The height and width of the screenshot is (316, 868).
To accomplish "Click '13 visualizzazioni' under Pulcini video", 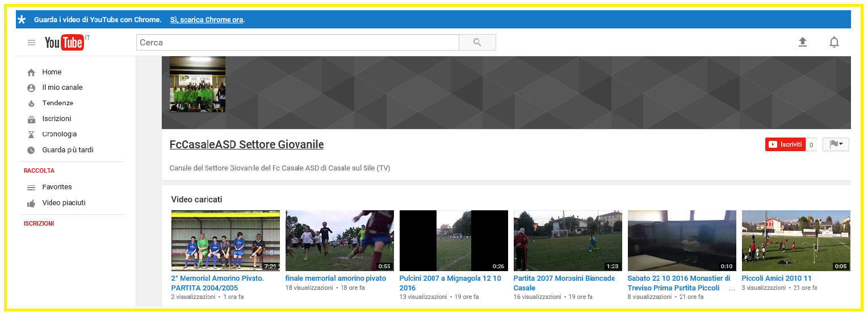I will 423,297.
